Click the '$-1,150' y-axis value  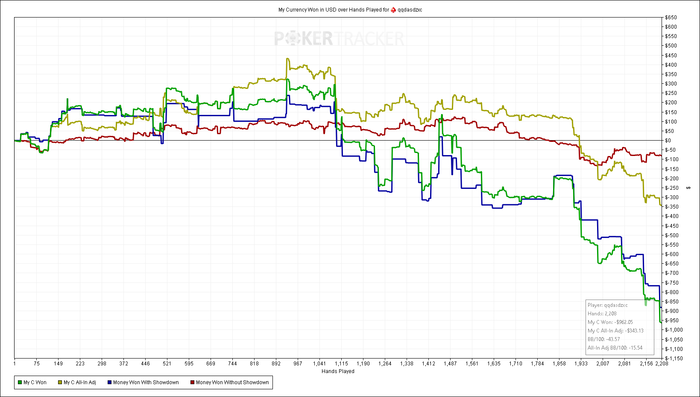point(673,358)
